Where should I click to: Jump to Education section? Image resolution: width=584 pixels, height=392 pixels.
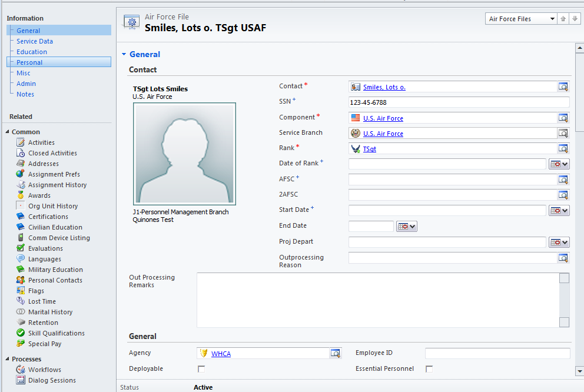[x=32, y=52]
